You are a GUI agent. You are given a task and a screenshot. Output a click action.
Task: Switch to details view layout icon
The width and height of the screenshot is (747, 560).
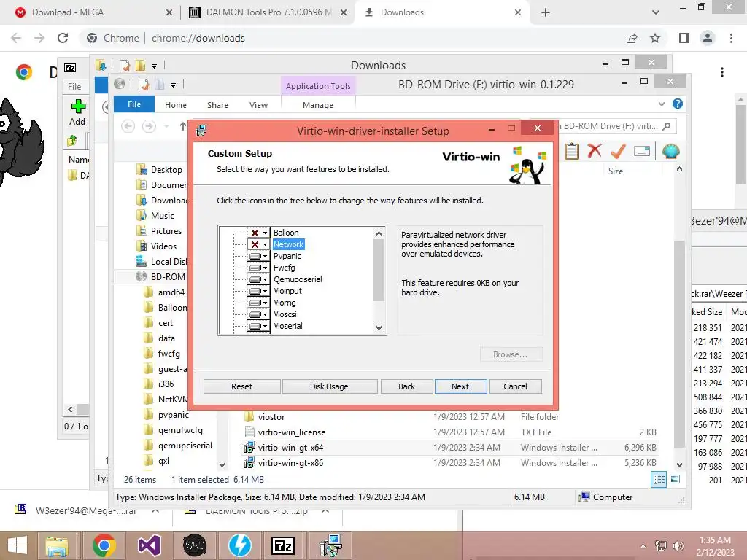click(659, 480)
